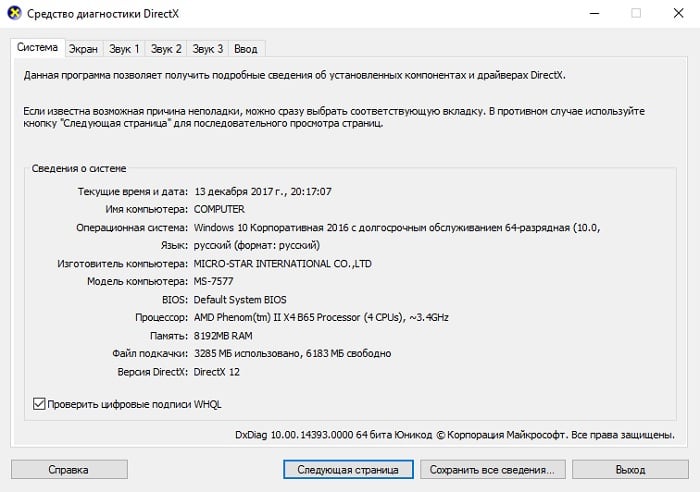Show the "Звук 3" tab

click(208, 48)
